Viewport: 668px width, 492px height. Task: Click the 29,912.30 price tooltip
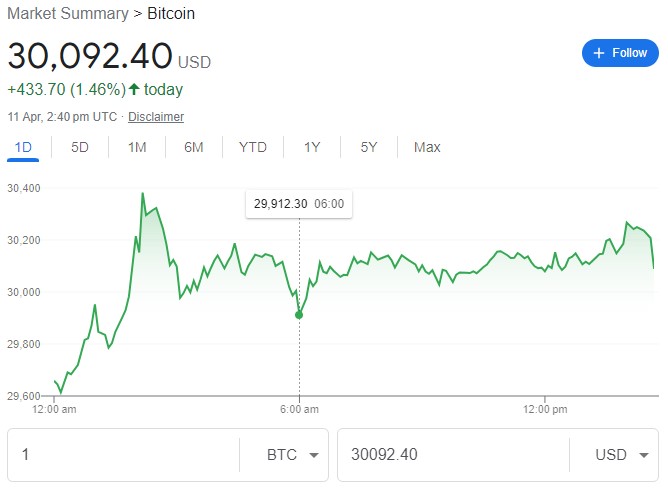coord(299,204)
